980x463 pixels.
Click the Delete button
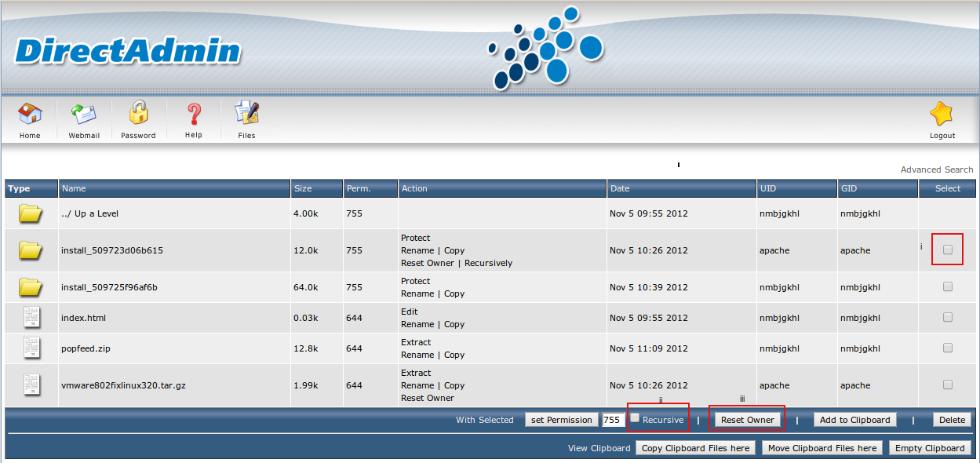pyautogui.click(x=953, y=420)
